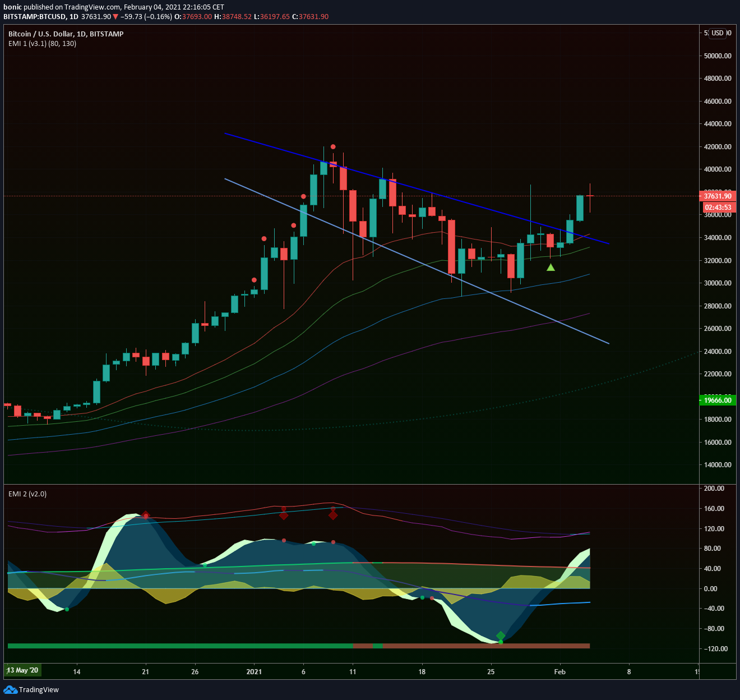Click the open value O:37693.00
The width and height of the screenshot is (740, 700).
[x=193, y=17]
